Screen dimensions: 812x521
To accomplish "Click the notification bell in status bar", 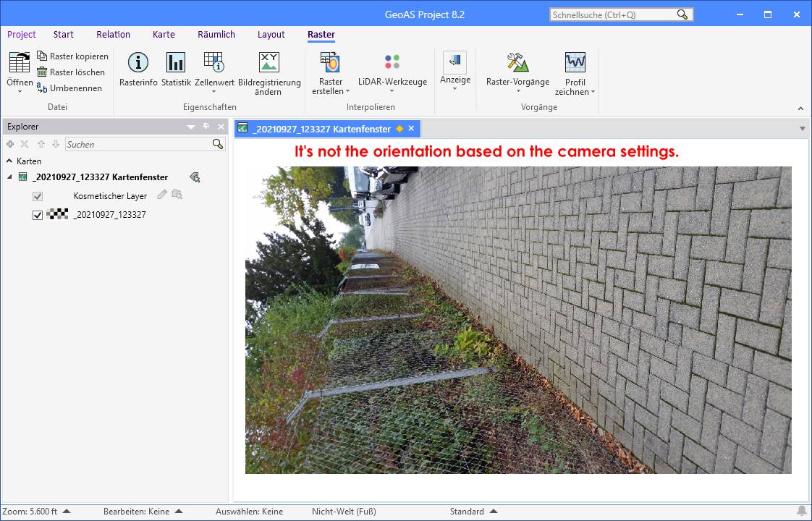I will click(x=802, y=511).
